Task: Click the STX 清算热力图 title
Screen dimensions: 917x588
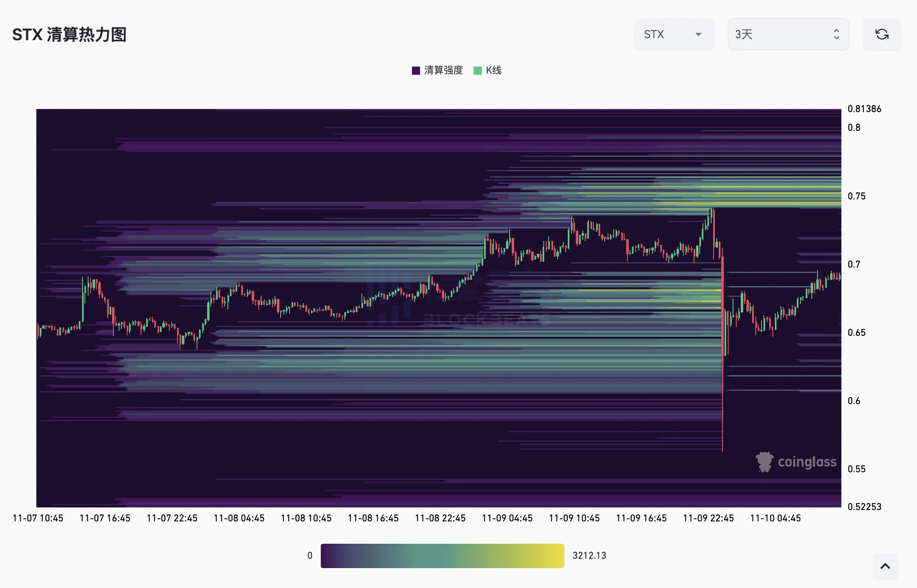Action: 69,35
